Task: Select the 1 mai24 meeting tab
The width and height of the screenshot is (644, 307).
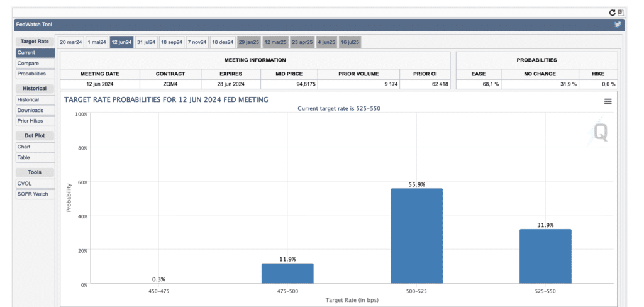Action: [97, 42]
